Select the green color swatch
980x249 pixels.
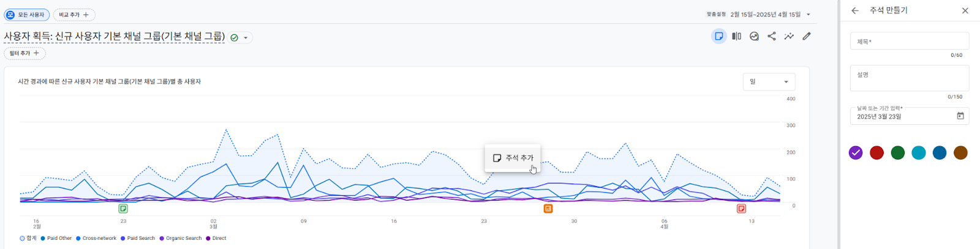click(898, 153)
